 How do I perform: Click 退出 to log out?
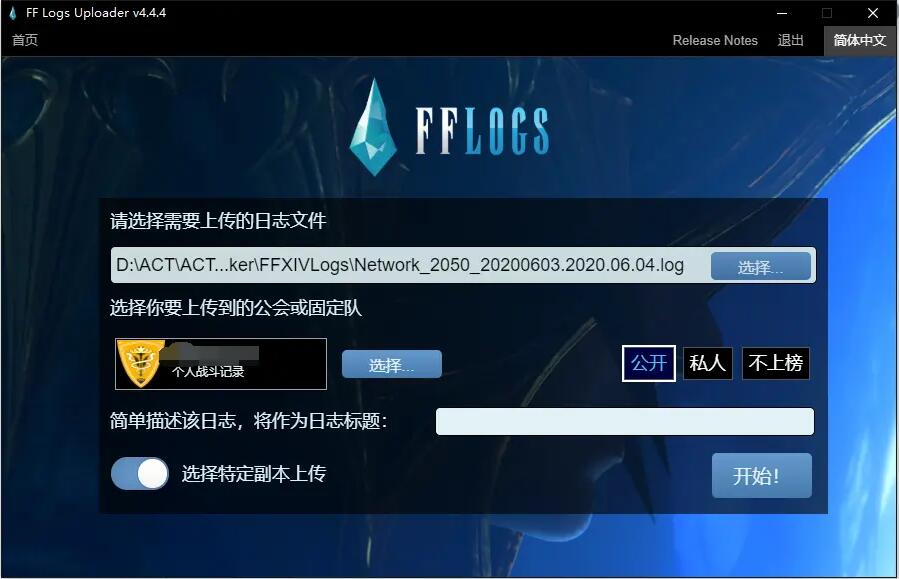pyautogui.click(x=790, y=40)
